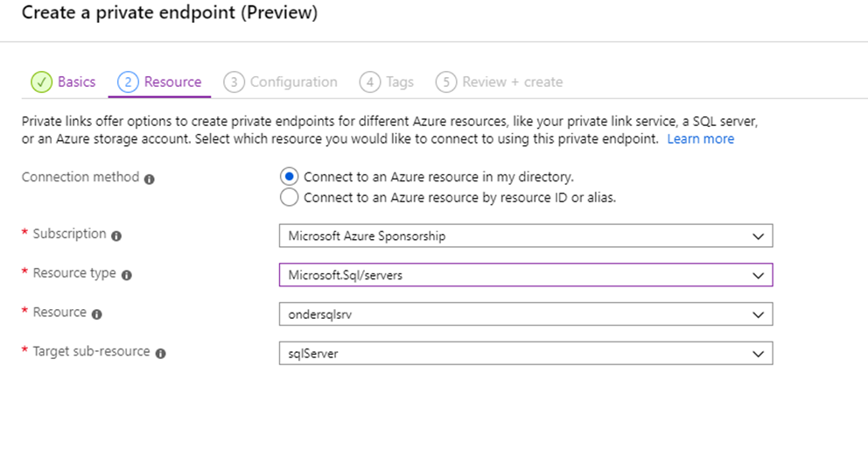Viewport: 868px width, 465px height.
Task: Click the info icon next to Resource label
Action: (x=97, y=314)
